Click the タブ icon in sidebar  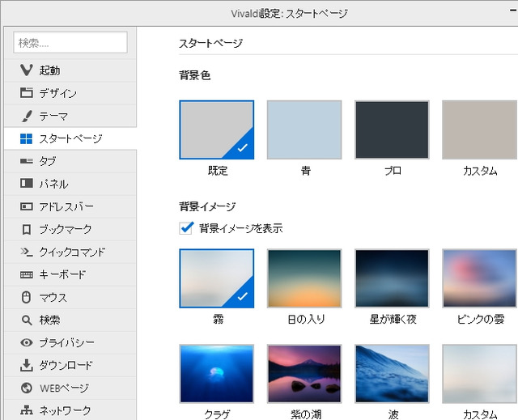click(27, 161)
